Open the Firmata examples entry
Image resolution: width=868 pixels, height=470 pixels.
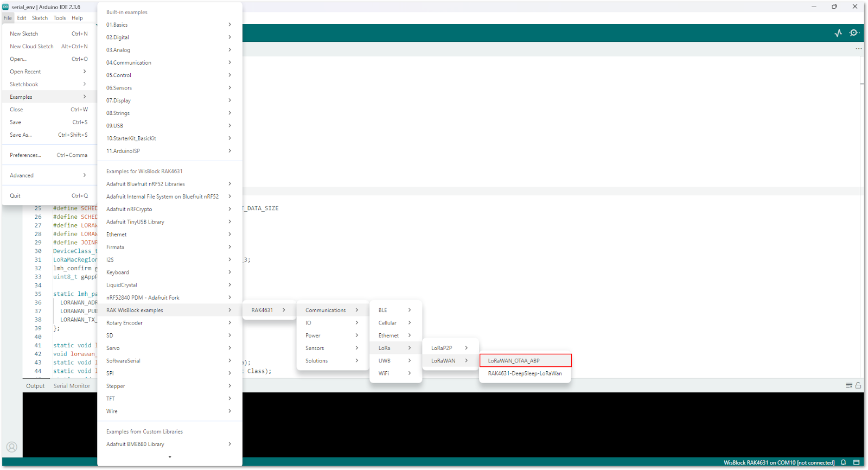[169, 247]
